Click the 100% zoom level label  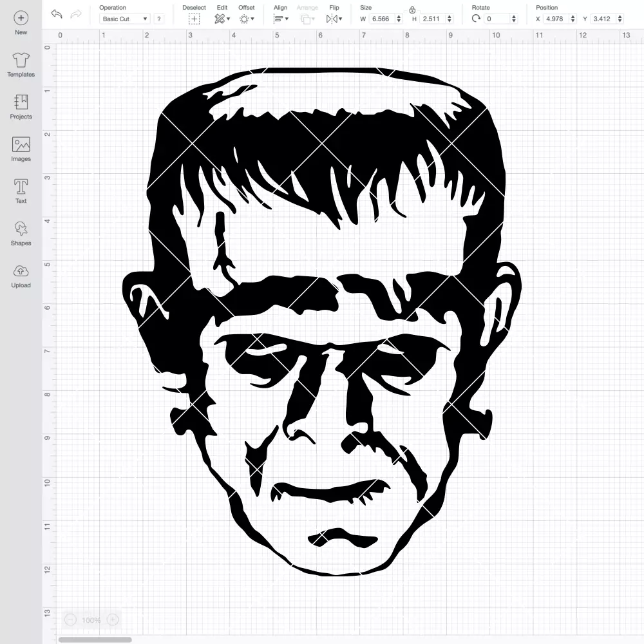click(x=91, y=620)
